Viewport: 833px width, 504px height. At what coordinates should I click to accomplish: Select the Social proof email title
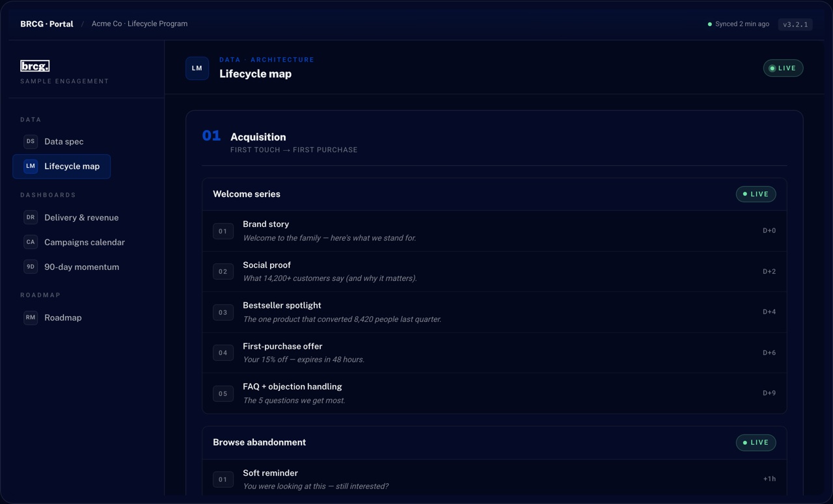pos(267,265)
